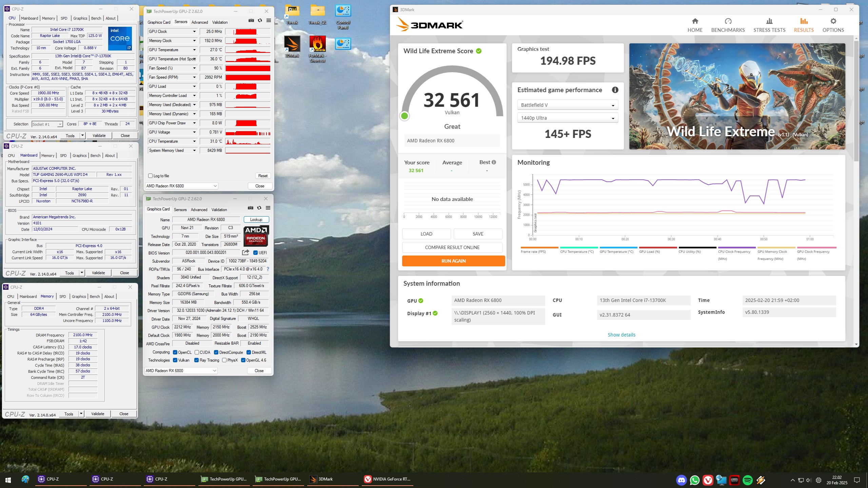Switch to Advanced tab in GPU-Z Sensors window
868x488 pixels.
[x=200, y=22]
